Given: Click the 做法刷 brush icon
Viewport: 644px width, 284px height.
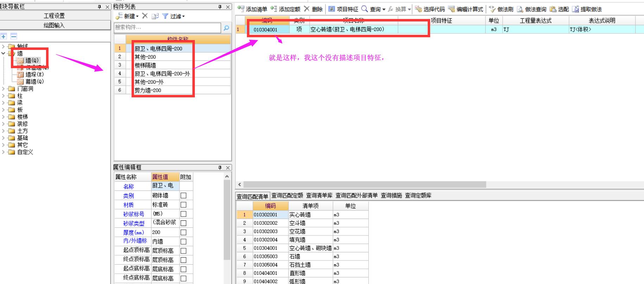Looking at the screenshot, I should click(x=492, y=9).
